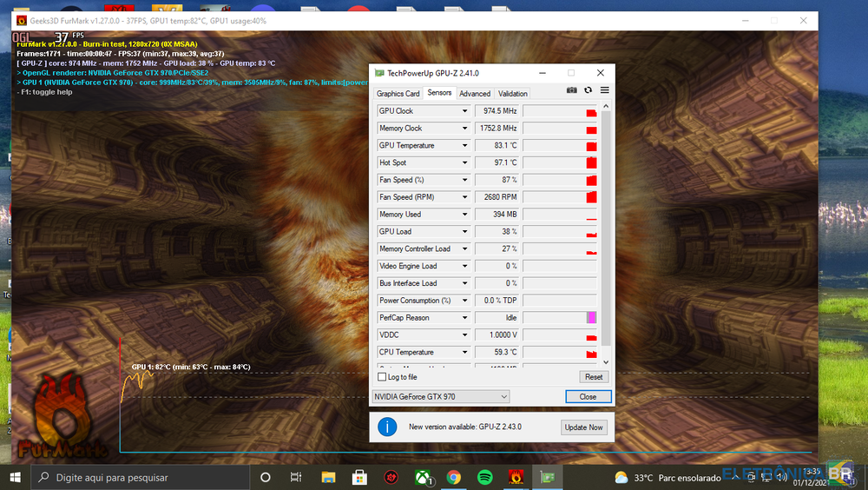Click the GPU-Z screenshot camera icon
This screenshot has width=868, height=490.
572,90
